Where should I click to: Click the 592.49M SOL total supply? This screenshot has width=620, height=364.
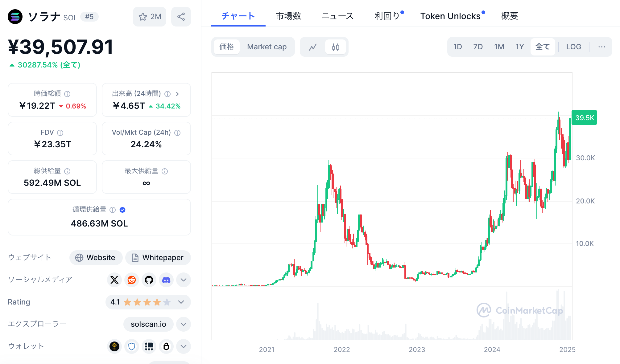52,183
